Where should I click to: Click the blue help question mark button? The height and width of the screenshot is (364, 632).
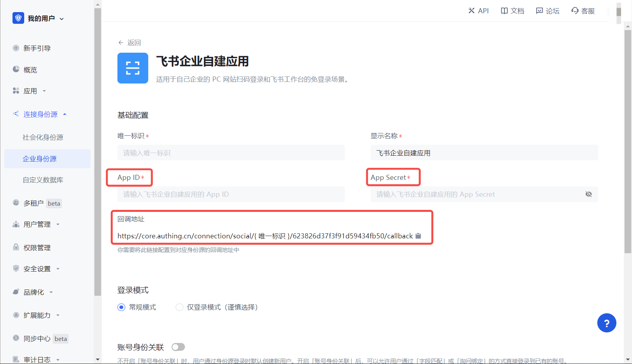coord(606,323)
